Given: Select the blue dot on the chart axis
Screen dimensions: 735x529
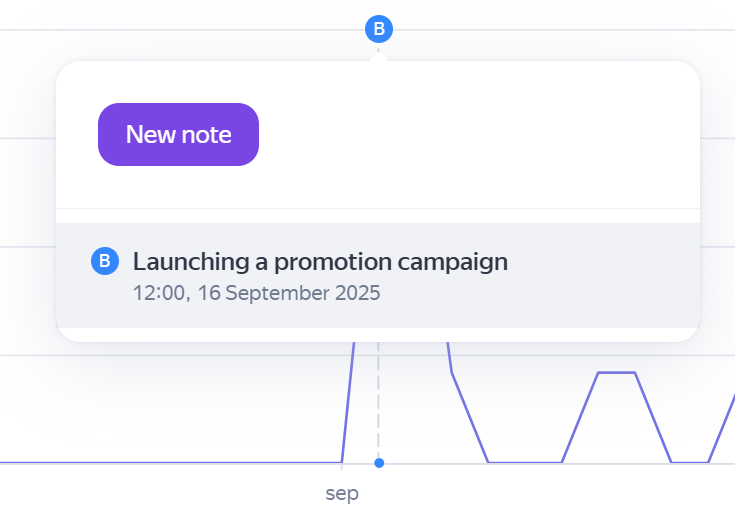Looking at the screenshot, I should tap(378, 463).
